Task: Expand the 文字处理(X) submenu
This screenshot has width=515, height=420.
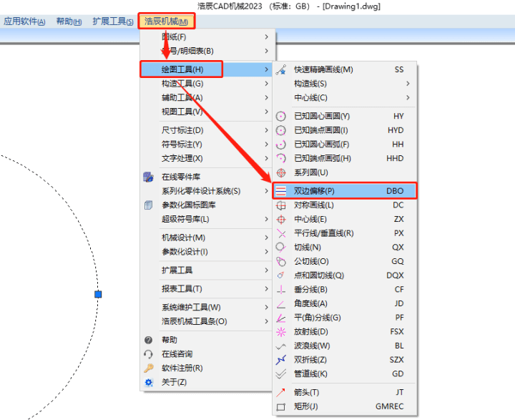Action: click(266, 158)
